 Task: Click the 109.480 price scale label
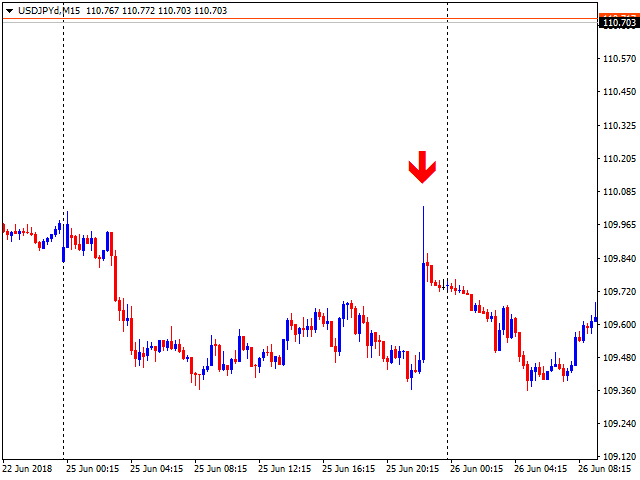(620, 358)
